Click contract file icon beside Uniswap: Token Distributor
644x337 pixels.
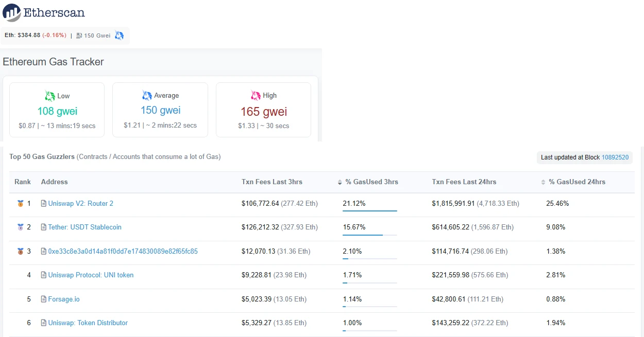(x=44, y=323)
